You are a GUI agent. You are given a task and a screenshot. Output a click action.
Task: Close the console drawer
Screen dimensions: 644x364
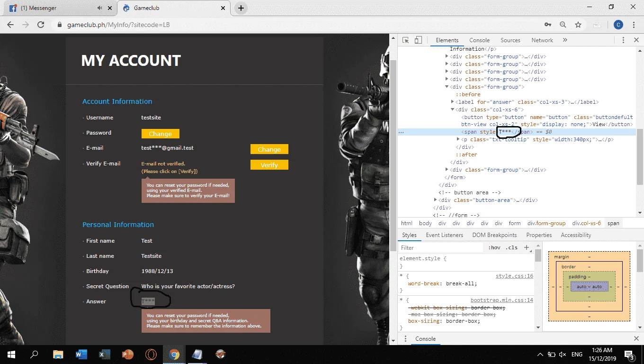636,339
